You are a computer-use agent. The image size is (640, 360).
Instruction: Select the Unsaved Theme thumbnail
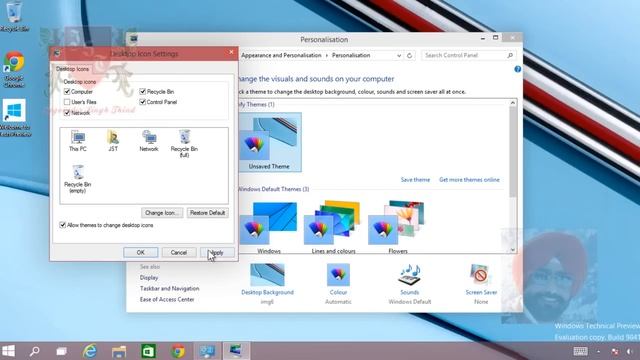[x=269, y=142]
